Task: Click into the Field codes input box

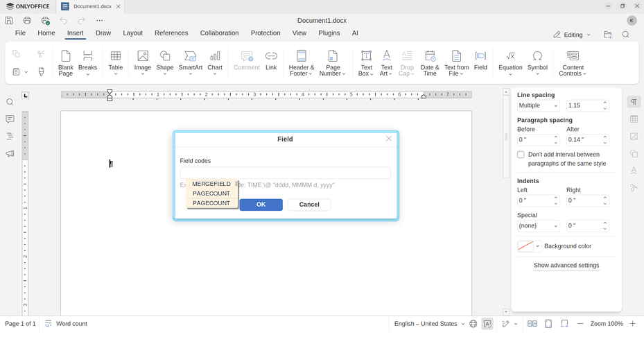Action: [286, 173]
